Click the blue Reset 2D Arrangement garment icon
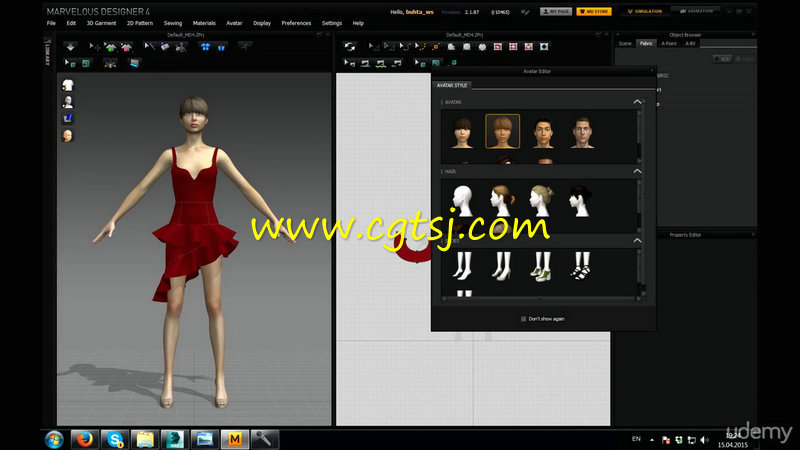Viewport: 800px width, 450px height. coord(205,47)
